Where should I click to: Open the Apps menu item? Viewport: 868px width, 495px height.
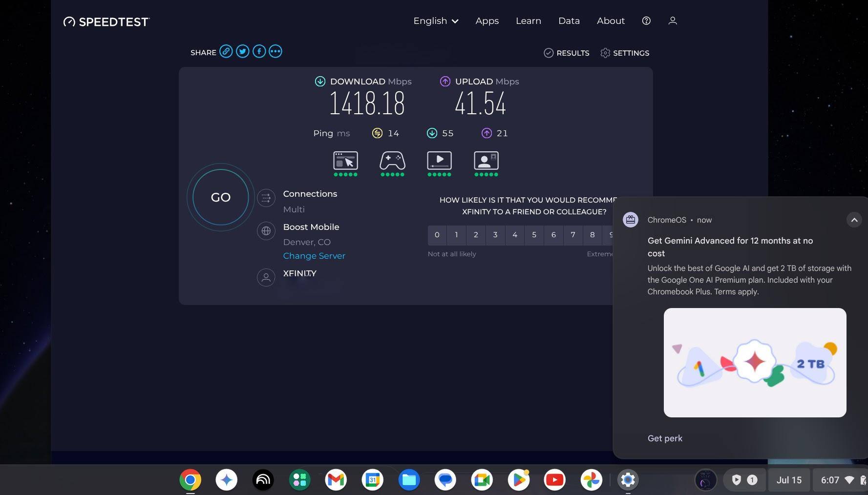487,21
